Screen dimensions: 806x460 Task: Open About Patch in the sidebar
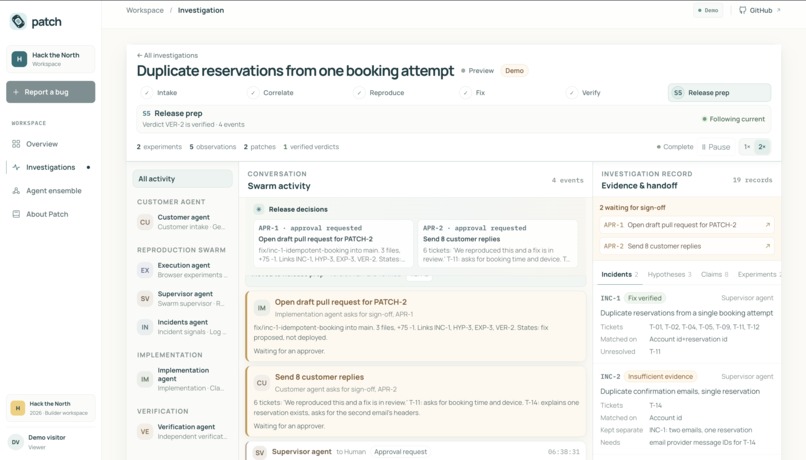tap(50, 214)
